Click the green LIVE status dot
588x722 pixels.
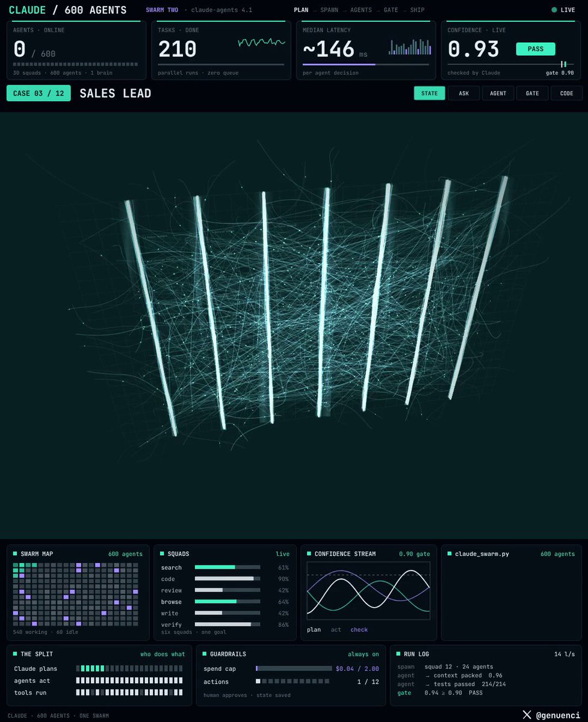(554, 10)
